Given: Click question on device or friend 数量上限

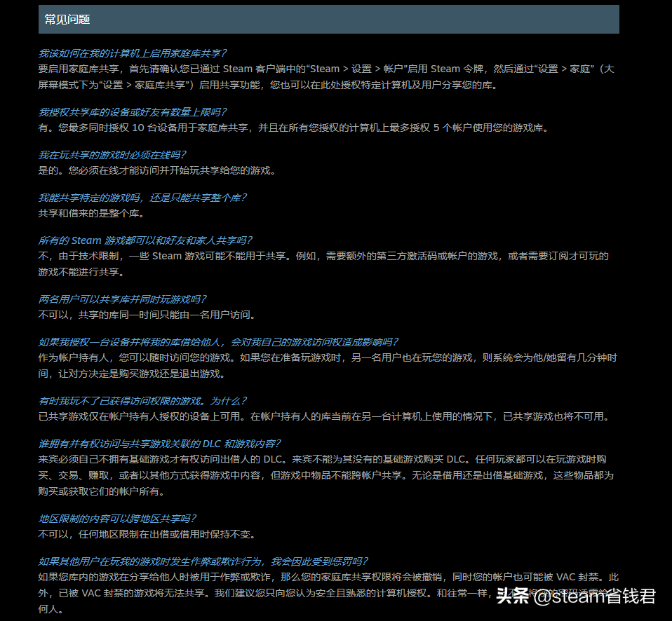Looking at the screenshot, I should pos(133,112).
